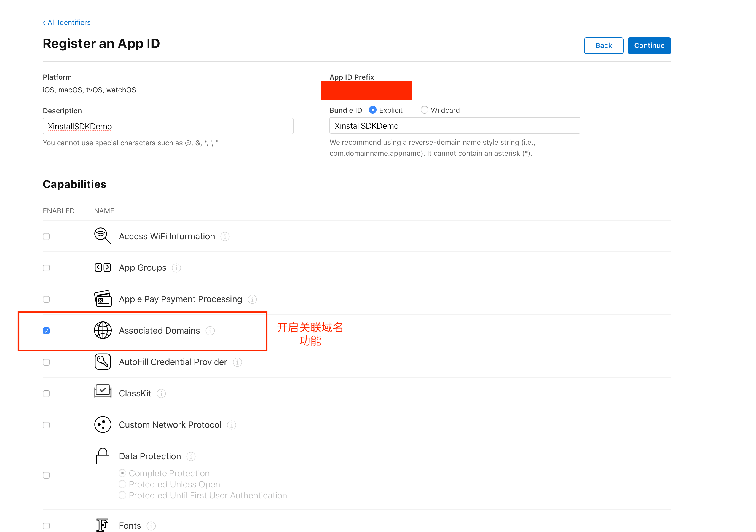The width and height of the screenshot is (756, 532).
Task: Click the Custom Network Protocol icon
Action: point(102,425)
